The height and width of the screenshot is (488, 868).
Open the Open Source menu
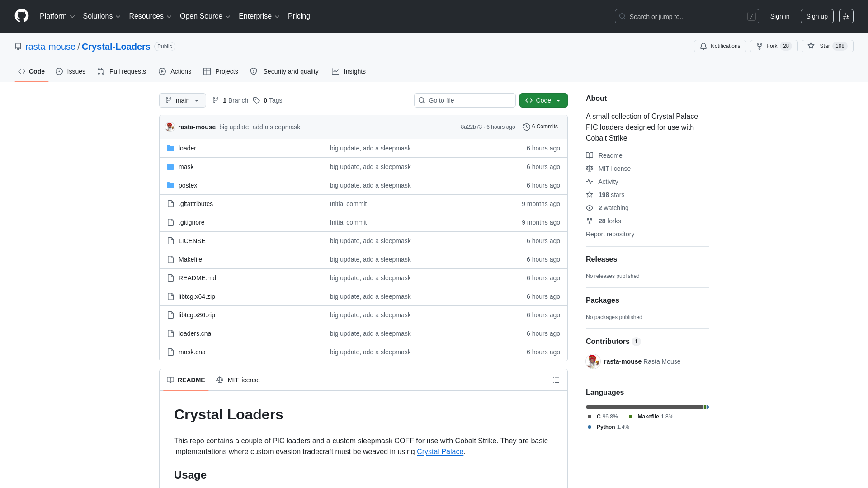point(205,16)
